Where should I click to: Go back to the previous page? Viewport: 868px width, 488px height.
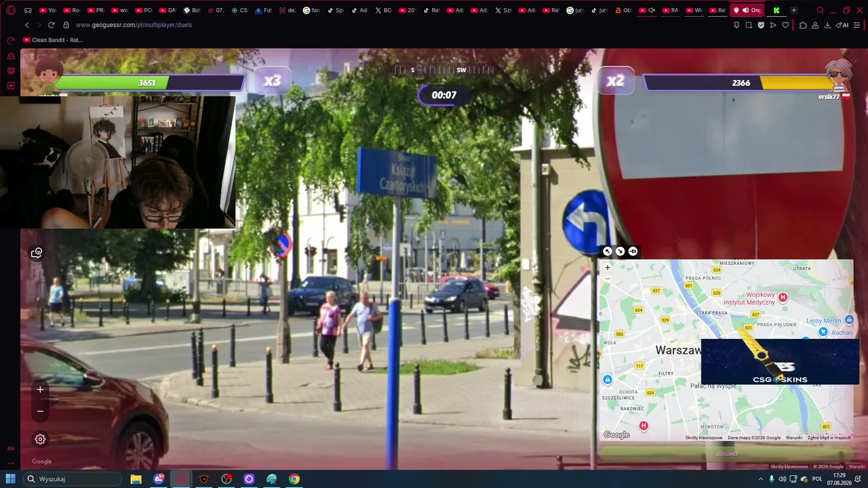point(27,25)
